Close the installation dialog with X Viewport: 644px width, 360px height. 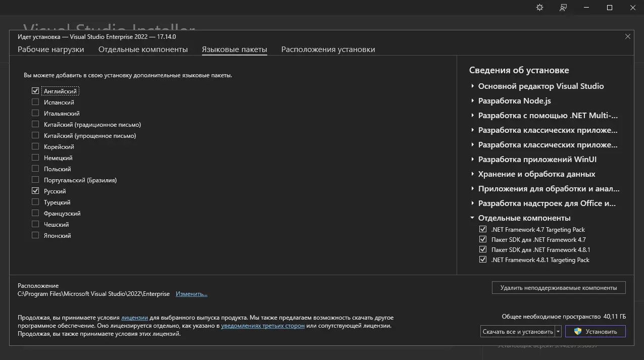coord(628,36)
